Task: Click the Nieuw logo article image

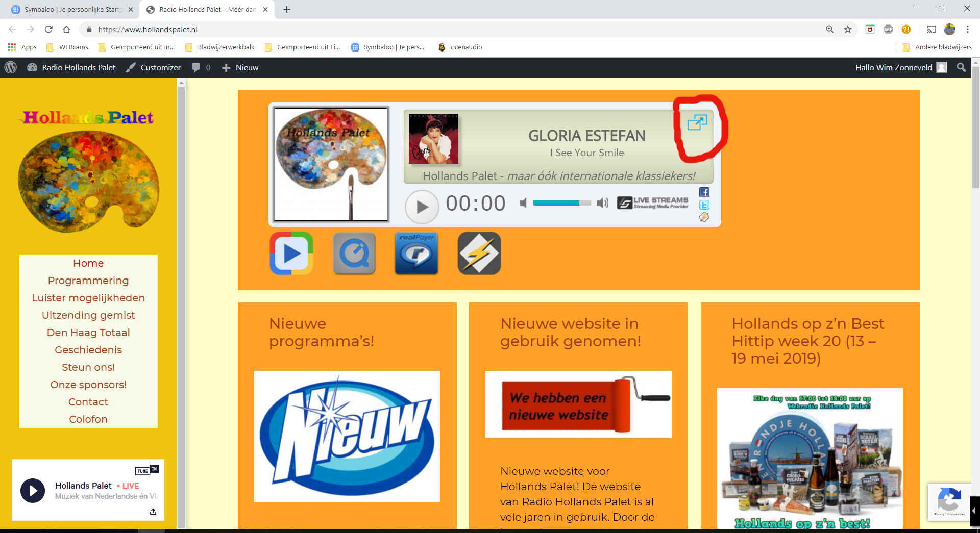Action: point(347,436)
